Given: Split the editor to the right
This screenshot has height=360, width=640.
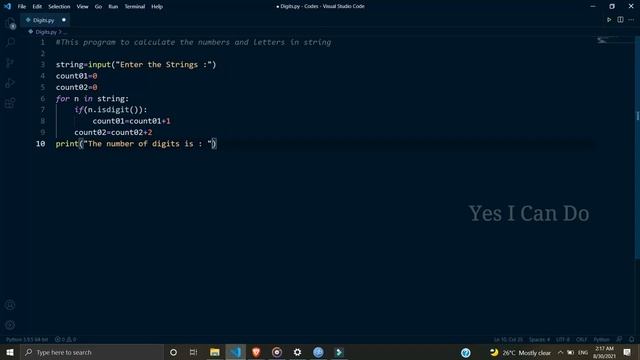Looking at the screenshot, I should [x=620, y=20].
